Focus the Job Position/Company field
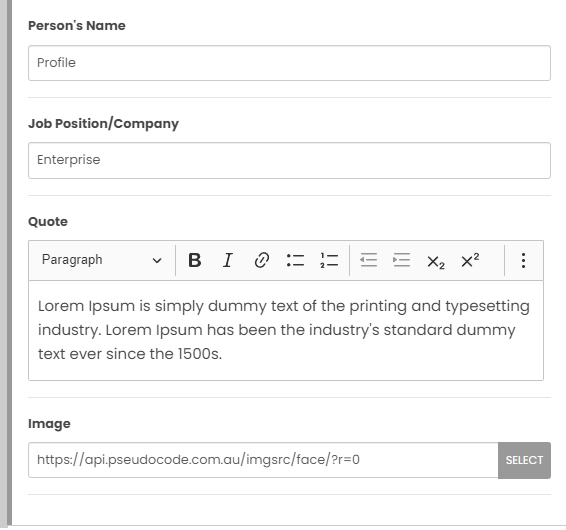This screenshot has width=566, height=530. pos(289,160)
